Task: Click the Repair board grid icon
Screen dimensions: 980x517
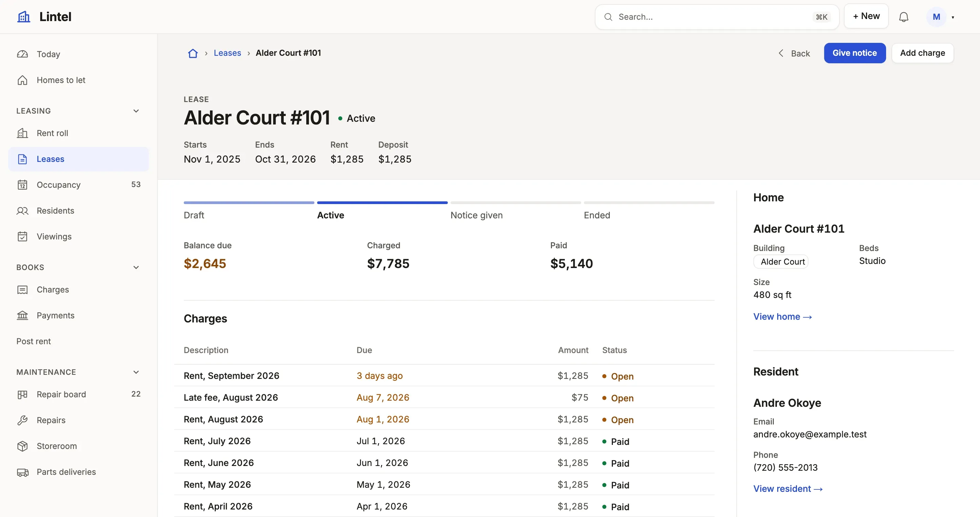Action: (x=22, y=394)
